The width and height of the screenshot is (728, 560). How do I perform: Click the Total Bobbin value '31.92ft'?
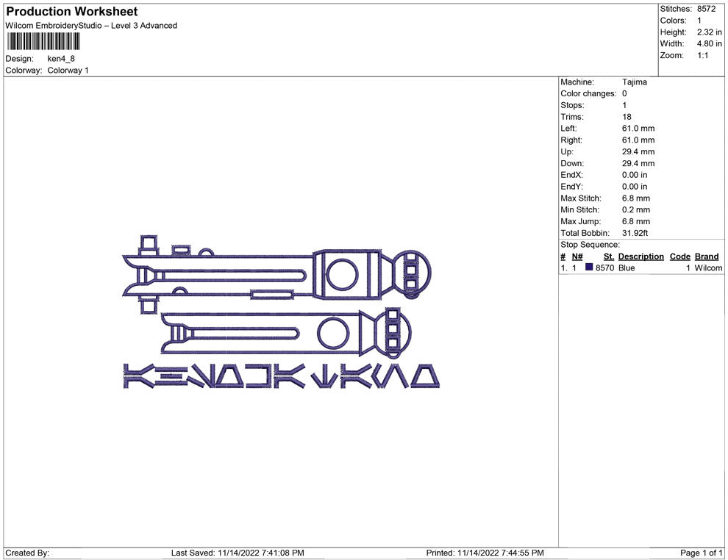(635, 233)
